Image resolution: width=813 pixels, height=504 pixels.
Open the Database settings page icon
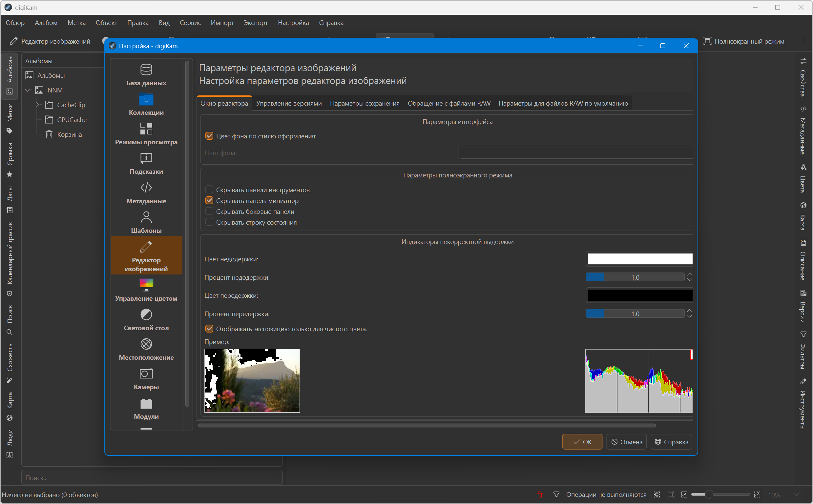click(x=146, y=70)
